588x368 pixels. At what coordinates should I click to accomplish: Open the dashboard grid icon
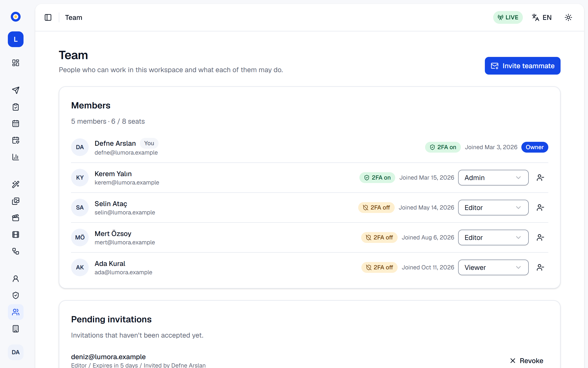[x=16, y=63]
